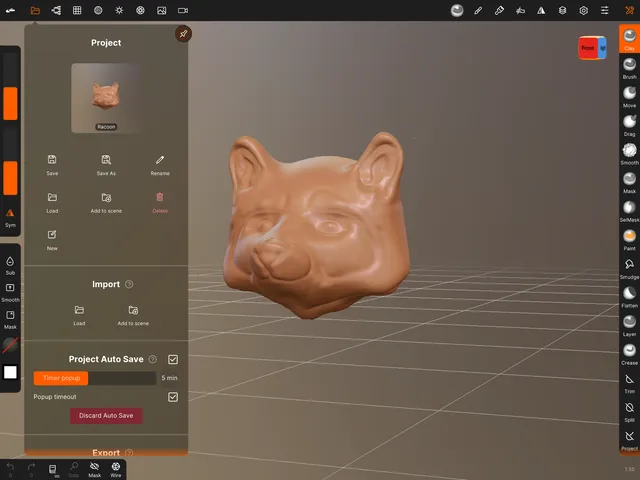The image size is (640, 480).
Task: Open the Material sphere icon in top bar
Action: tap(98, 11)
